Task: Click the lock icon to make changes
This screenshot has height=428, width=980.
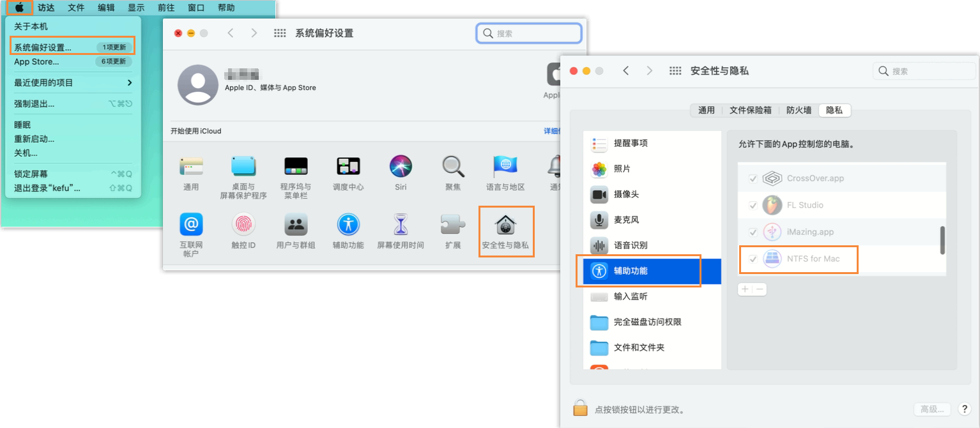Action: 580,409
